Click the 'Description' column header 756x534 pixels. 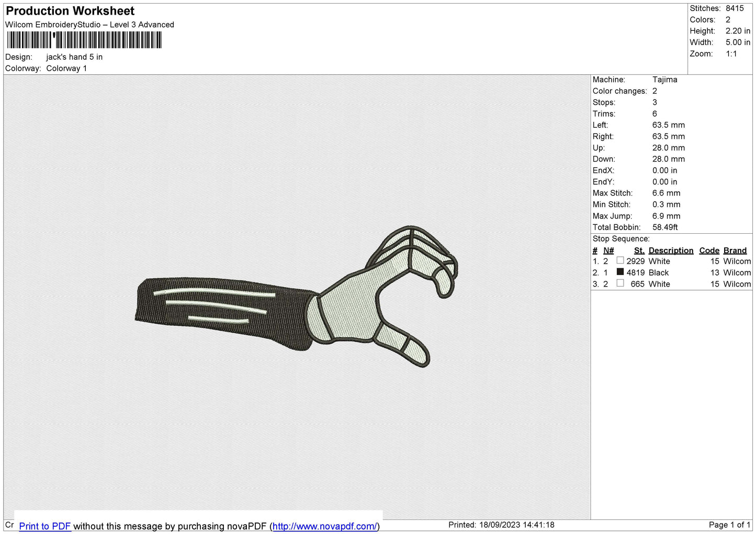coord(671,251)
